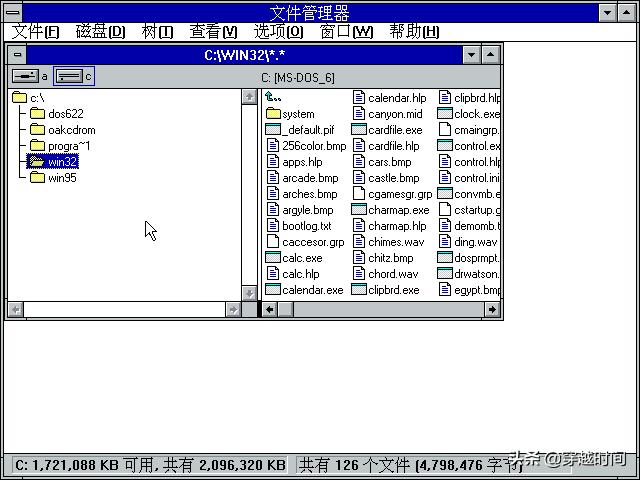640x480 pixels.
Task: Select the clipbrd.exe program icon
Action: tap(359, 290)
